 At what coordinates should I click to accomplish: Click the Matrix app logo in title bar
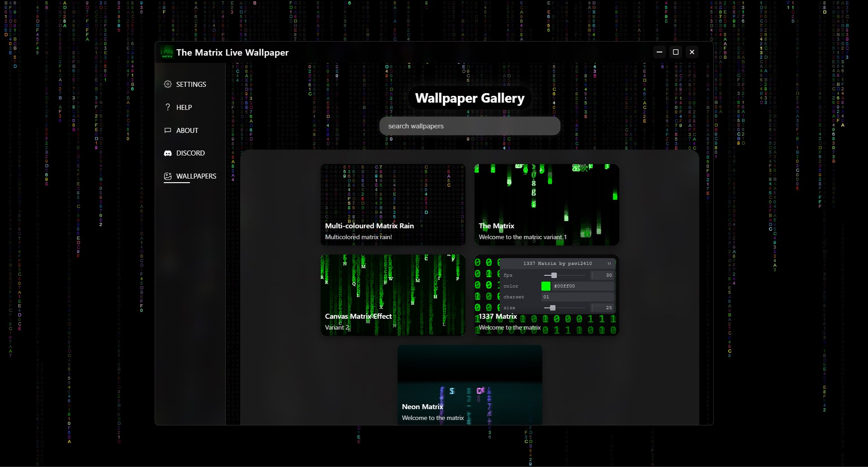[x=167, y=52]
